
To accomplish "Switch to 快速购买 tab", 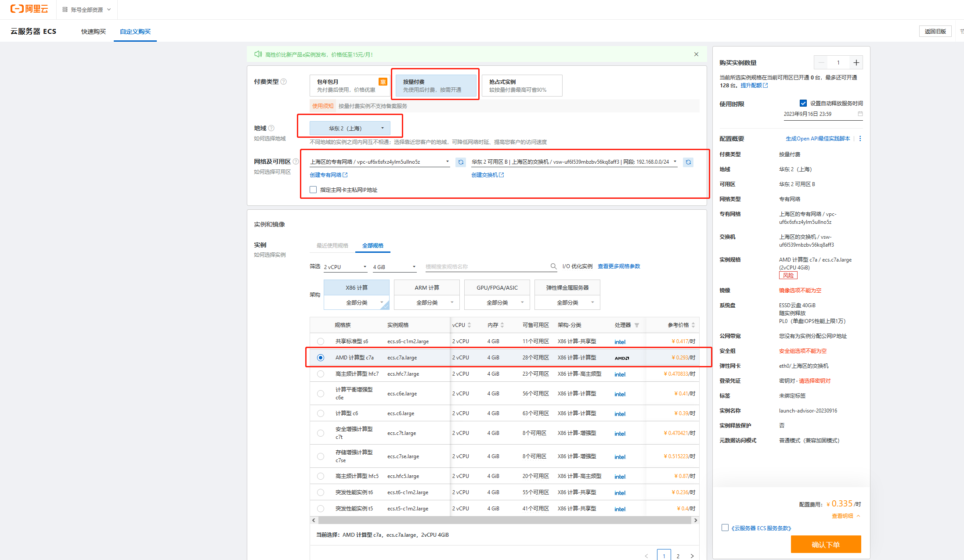I will click(x=94, y=32).
